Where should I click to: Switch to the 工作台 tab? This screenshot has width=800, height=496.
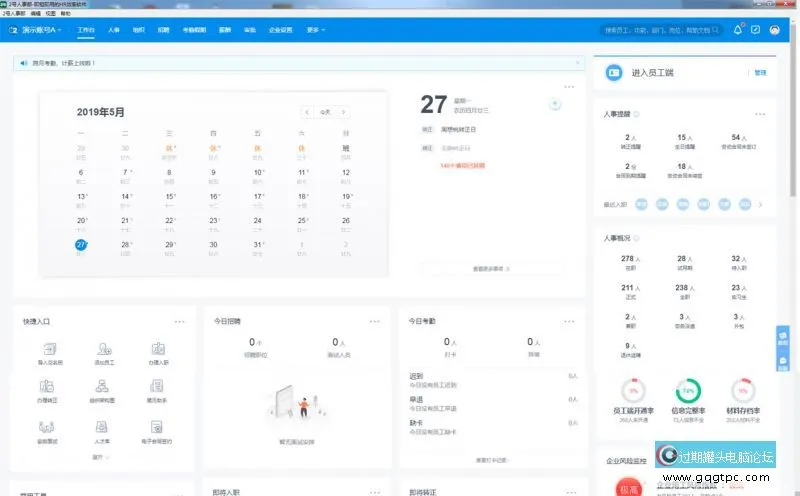(86, 30)
